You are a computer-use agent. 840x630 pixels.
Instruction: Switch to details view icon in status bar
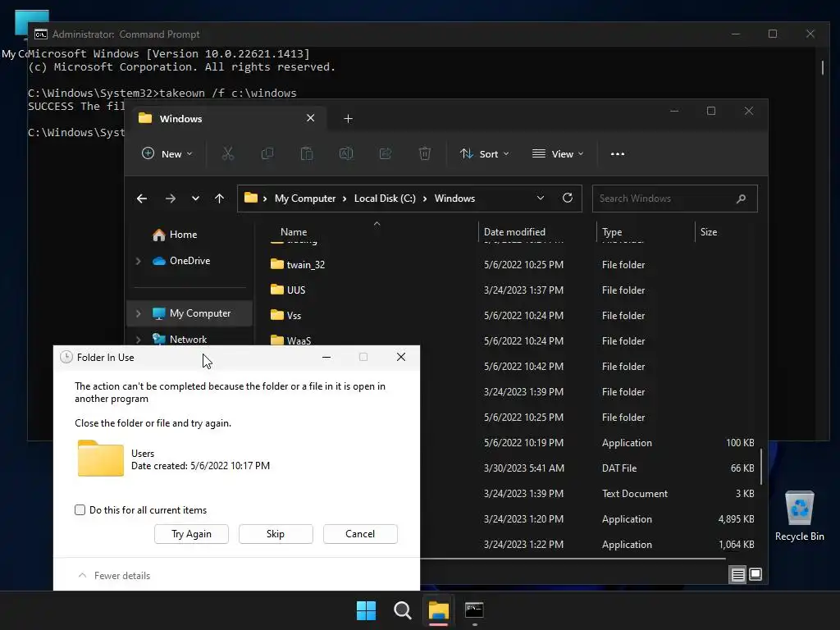coord(737,575)
